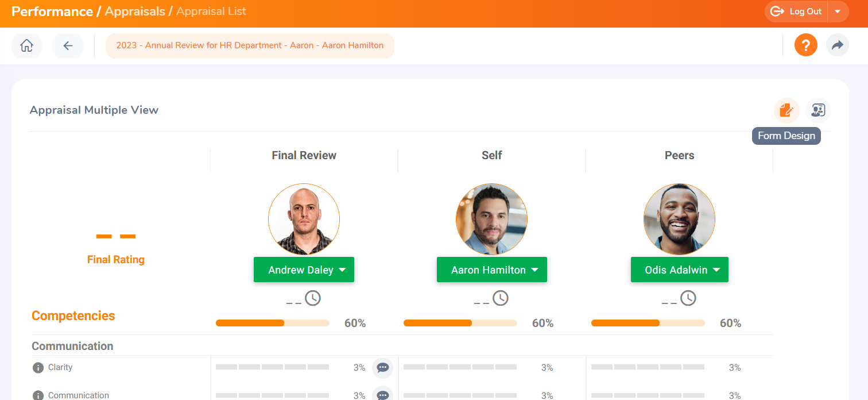This screenshot has height=400, width=868.
Task: Navigate to Performance in the breadcrumb
Action: click(52, 11)
